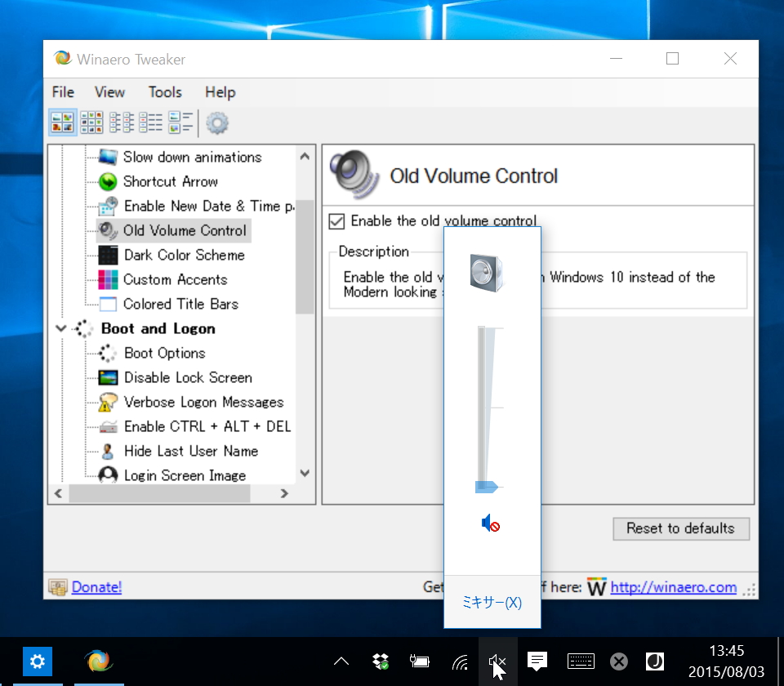Click the Donate smiley icon

click(60, 586)
